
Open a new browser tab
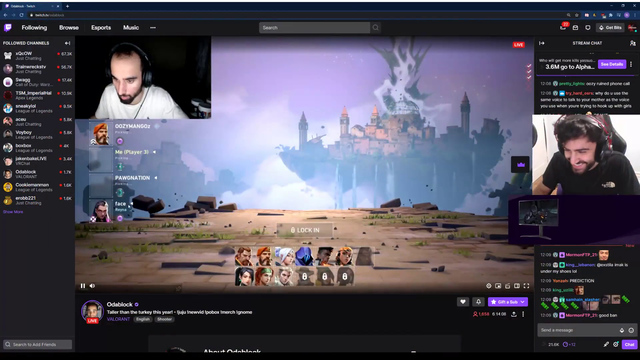pyautogui.click(x=67, y=6)
